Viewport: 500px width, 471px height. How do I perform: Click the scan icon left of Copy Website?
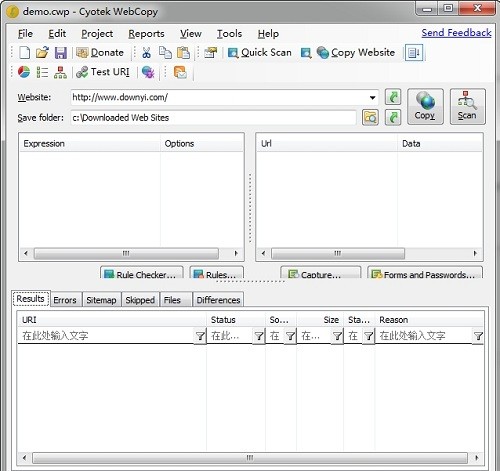click(x=306, y=53)
